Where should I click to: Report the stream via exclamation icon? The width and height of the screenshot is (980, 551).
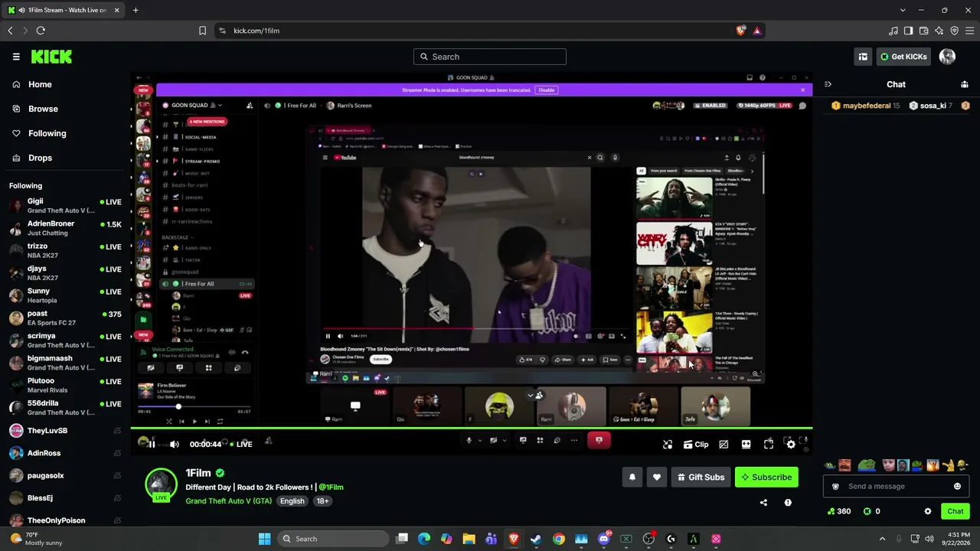pos(788,503)
